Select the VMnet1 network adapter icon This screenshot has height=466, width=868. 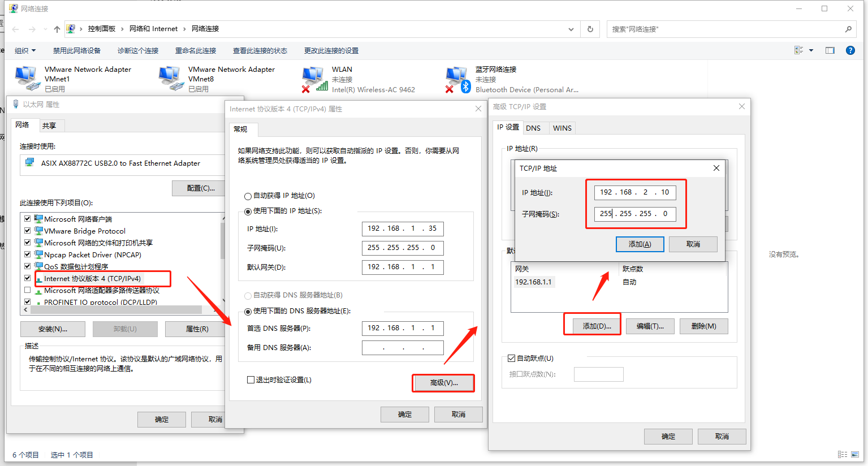tap(27, 79)
